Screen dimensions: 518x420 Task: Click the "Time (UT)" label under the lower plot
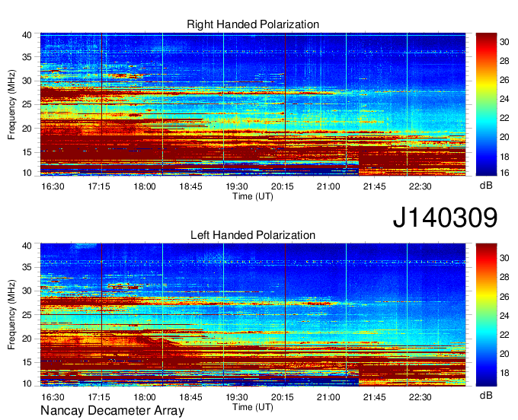[253, 407]
